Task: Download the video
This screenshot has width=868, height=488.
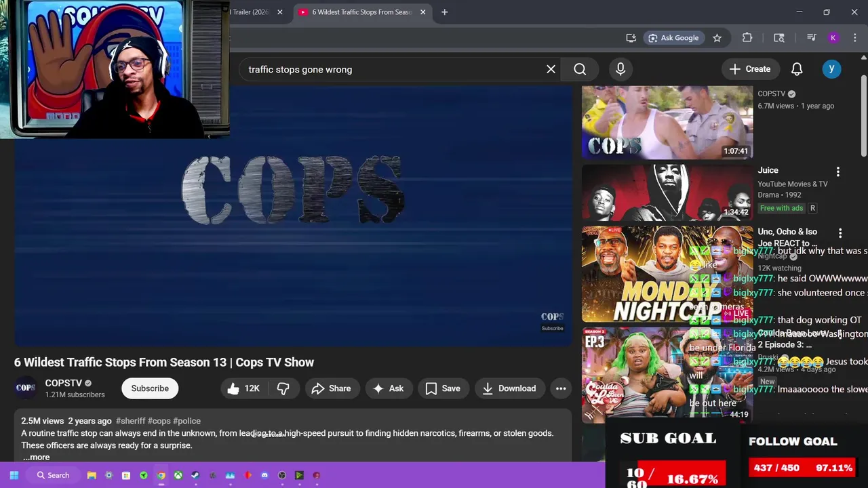Action: 509,388
